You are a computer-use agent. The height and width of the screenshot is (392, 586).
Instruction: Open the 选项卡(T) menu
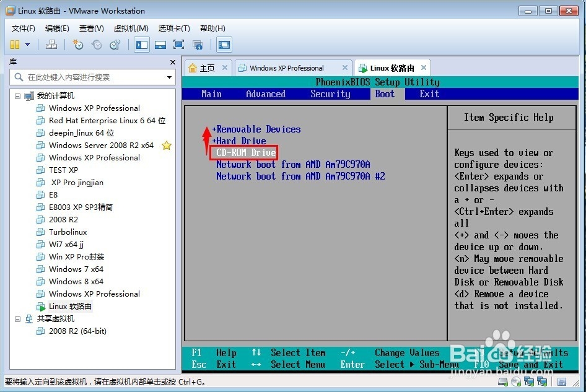pos(174,28)
